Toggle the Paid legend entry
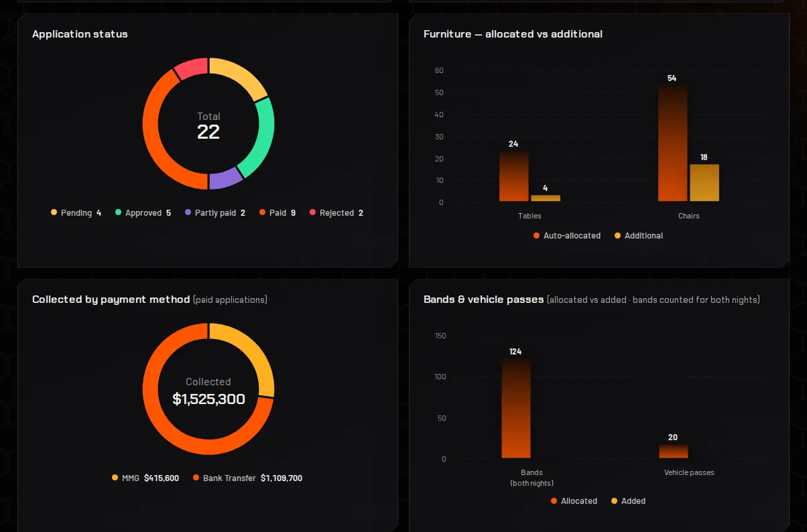This screenshot has width=807, height=532. [277, 212]
